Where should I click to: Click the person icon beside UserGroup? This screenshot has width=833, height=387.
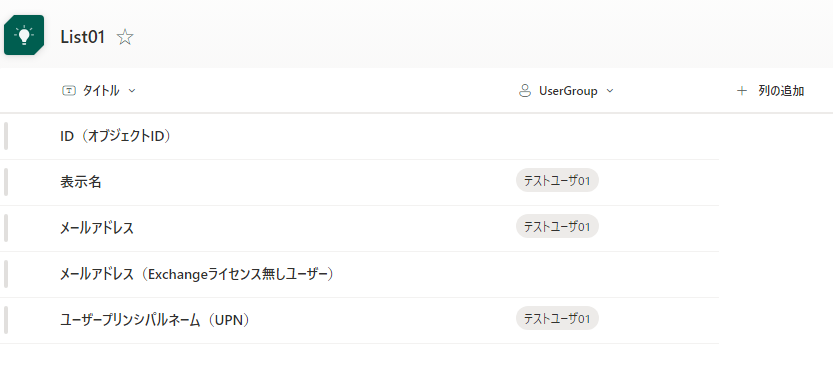(x=524, y=91)
